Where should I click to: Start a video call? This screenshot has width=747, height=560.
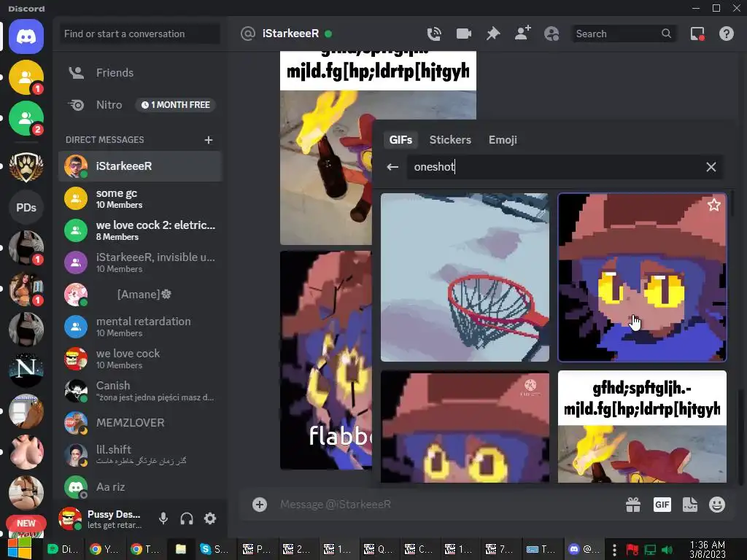463,34
